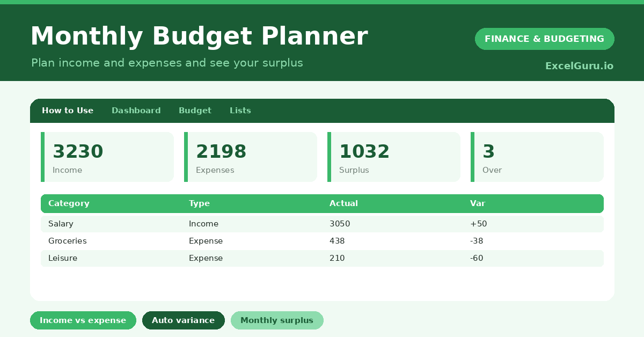Select the actual value 3050
This screenshot has height=337, width=644.
[340, 224]
